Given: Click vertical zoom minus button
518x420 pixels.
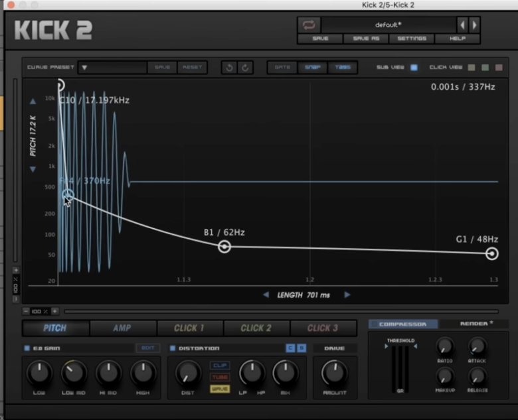Looking at the screenshot, I should click(15, 299).
